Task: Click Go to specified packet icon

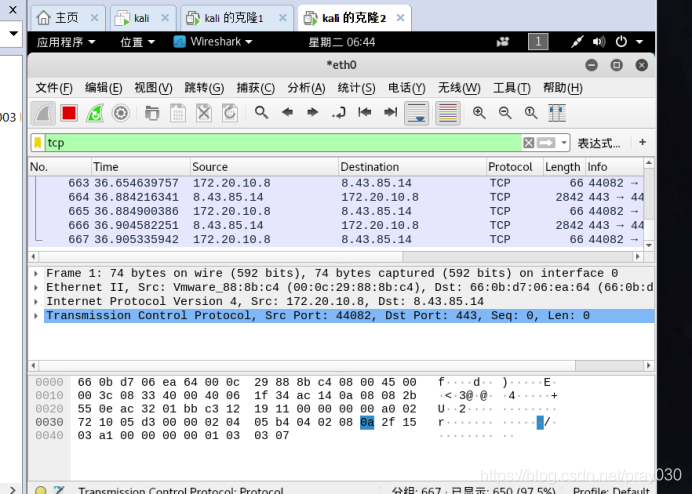Action: tap(339, 113)
